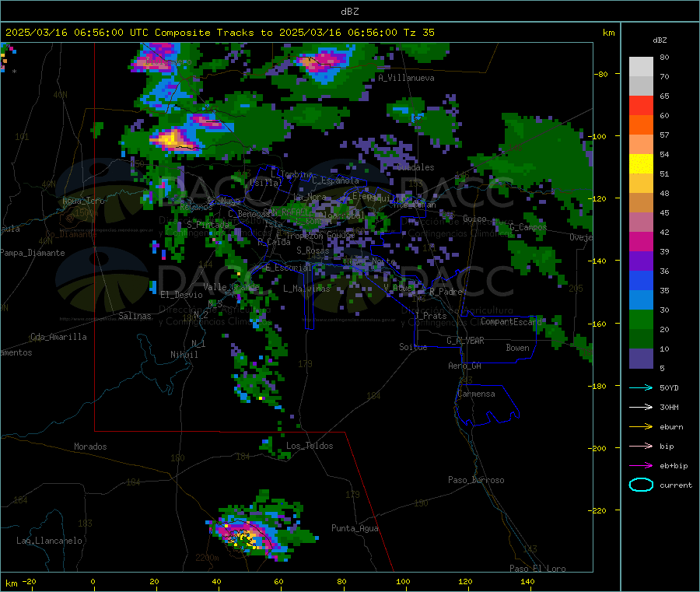Image resolution: width=700 pixels, height=592 pixels.
Task: Click the dBZ title at top center
Action: coord(349,11)
